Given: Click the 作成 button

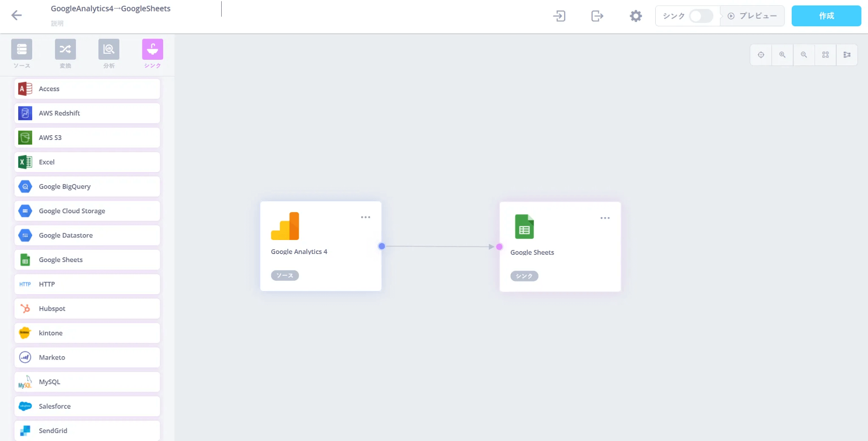Looking at the screenshot, I should 826,16.
